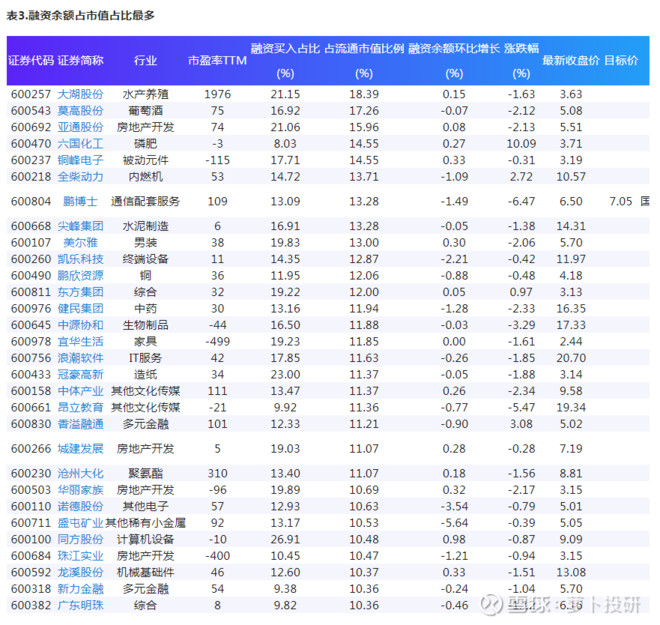Select the 1976 P/E value
The width and height of the screenshot is (660, 625).
tap(217, 94)
